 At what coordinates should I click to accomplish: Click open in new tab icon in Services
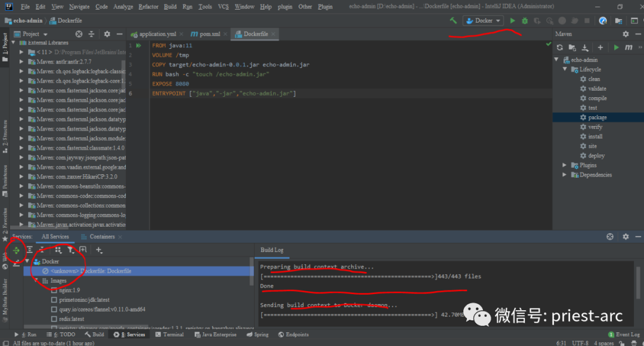click(x=83, y=249)
